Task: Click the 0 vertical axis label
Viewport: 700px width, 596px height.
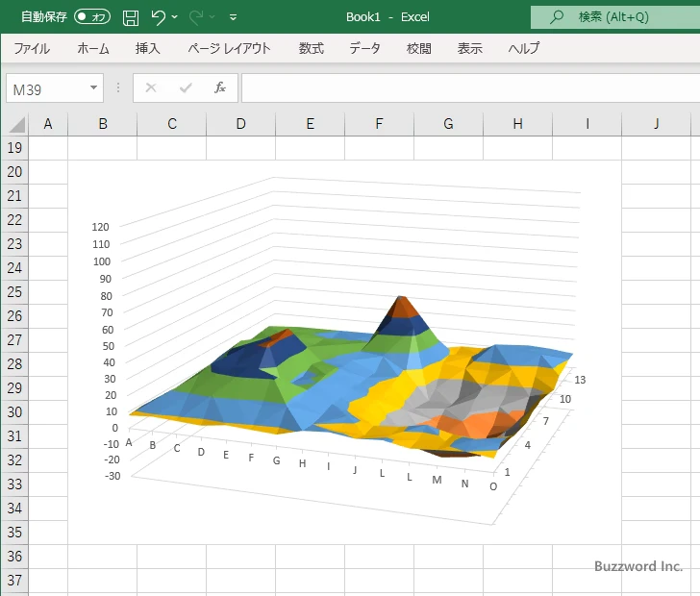Action: [115, 428]
